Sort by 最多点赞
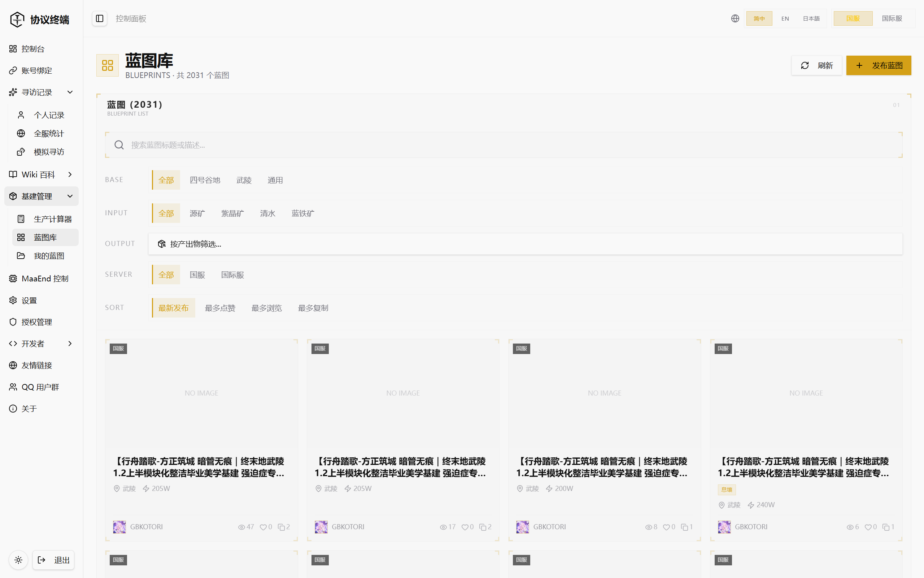Image resolution: width=924 pixels, height=578 pixels. click(x=220, y=308)
